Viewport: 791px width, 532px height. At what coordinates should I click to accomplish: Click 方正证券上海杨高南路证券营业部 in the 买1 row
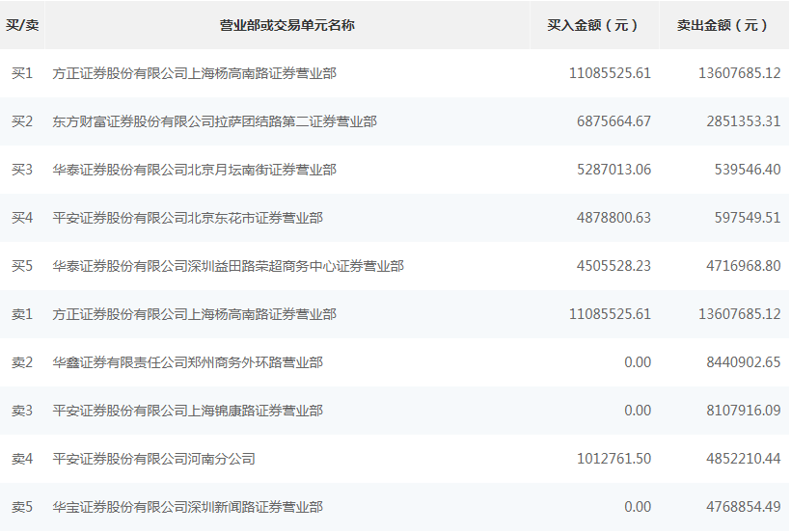(194, 73)
